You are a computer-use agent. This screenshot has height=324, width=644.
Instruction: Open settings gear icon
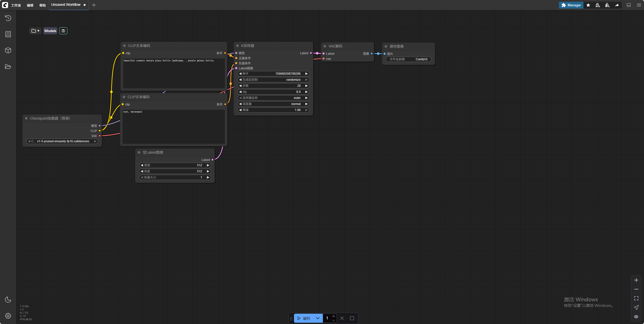(x=8, y=316)
